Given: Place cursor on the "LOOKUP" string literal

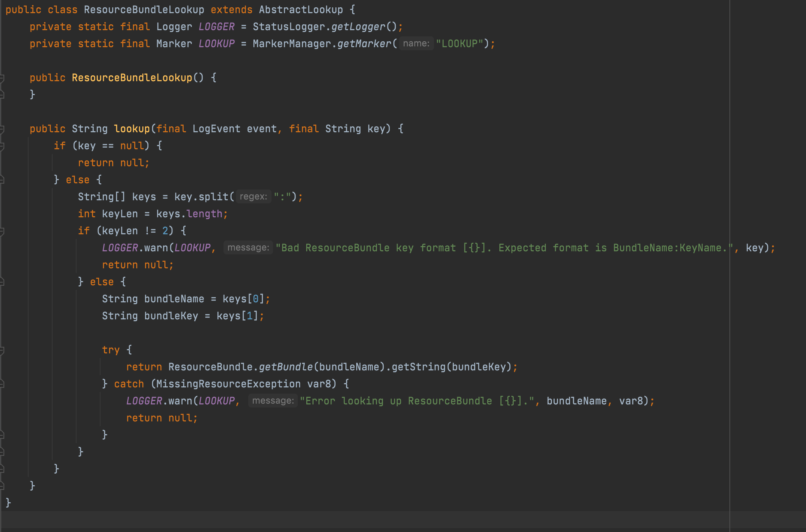Looking at the screenshot, I should (x=459, y=44).
